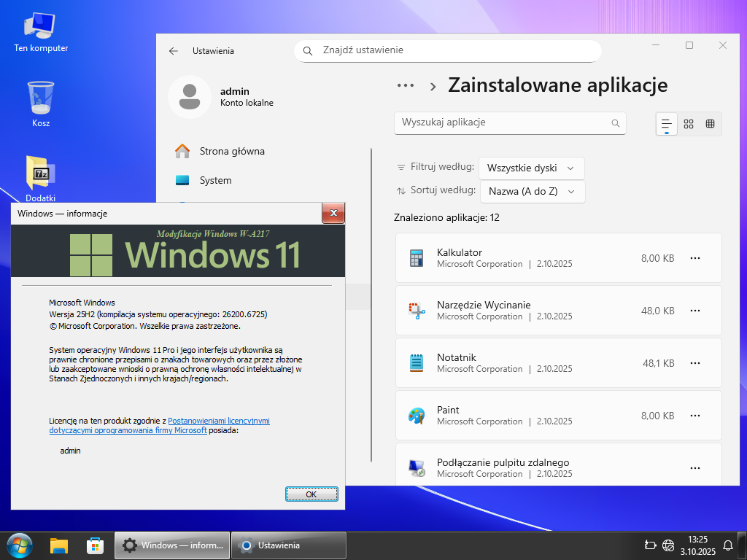747x560 pixels.
Task: Open the Nazwa (A do Z) sort dropdown
Action: tap(532, 191)
